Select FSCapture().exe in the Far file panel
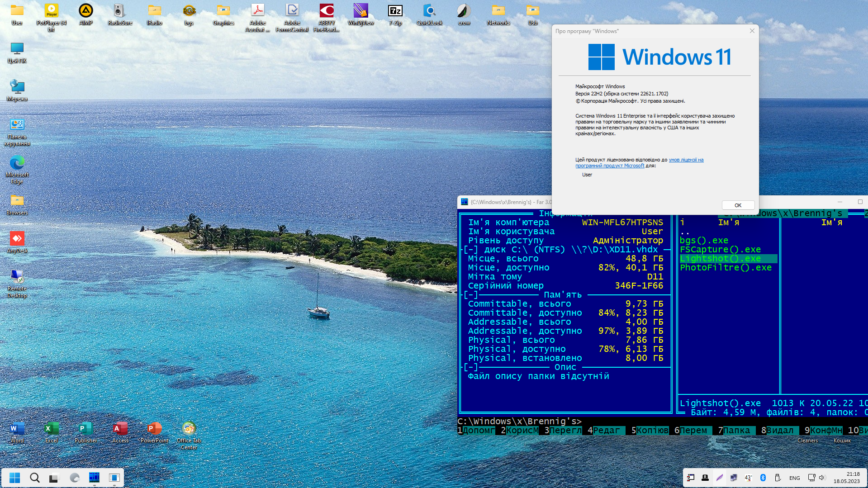This screenshot has width=868, height=488. [720, 250]
